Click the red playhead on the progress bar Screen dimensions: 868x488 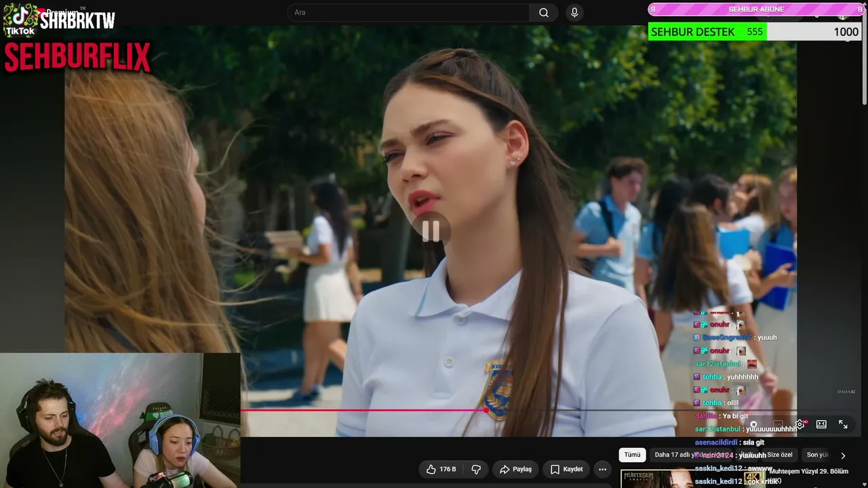[486, 410]
